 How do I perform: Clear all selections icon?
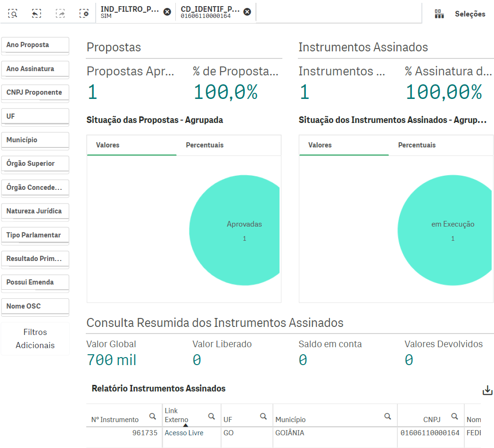(84, 13)
